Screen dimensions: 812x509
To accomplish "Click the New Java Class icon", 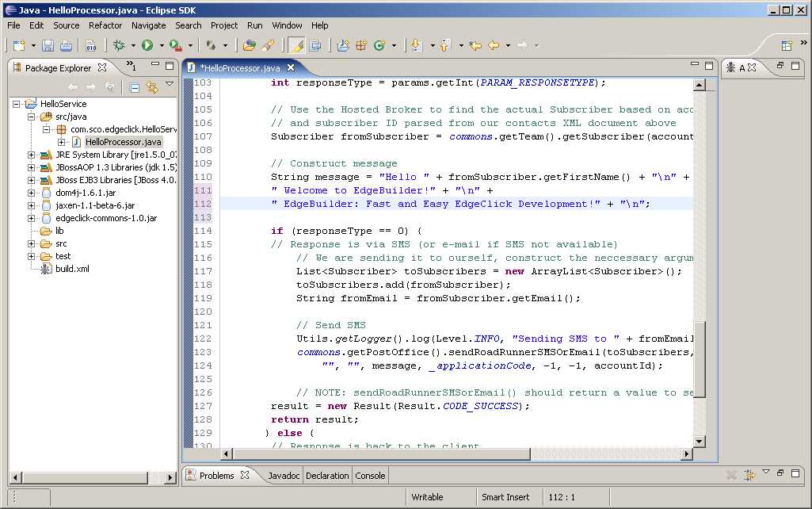I will click(379, 46).
